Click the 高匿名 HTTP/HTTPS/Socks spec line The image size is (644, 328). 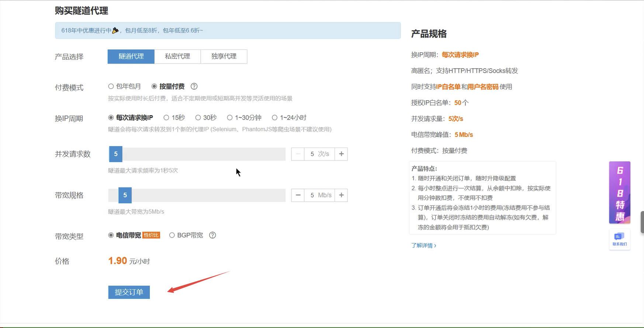(465, 71)
